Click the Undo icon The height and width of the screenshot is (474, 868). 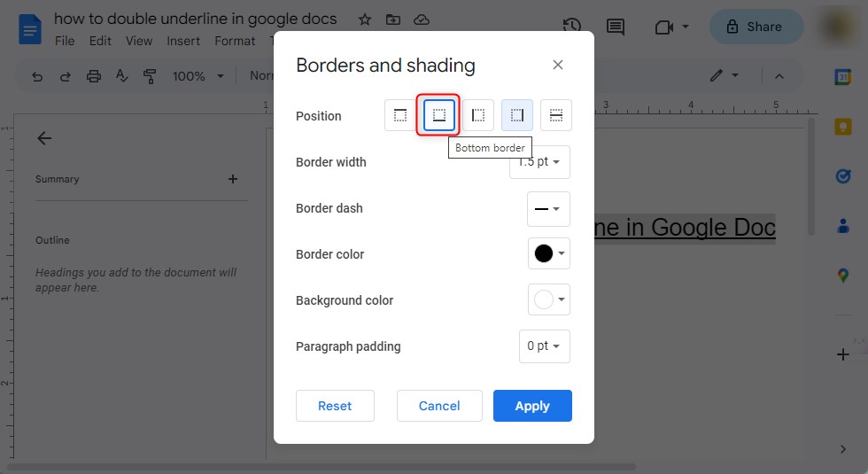pos(37,76)
